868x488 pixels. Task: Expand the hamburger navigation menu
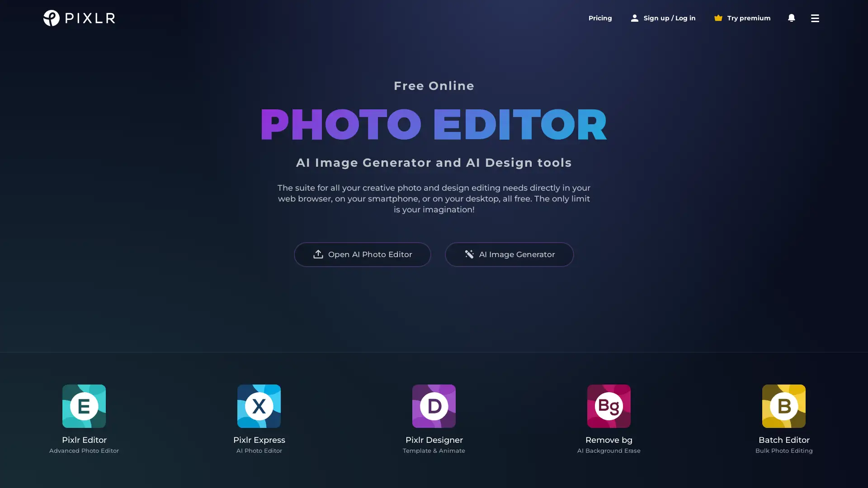point(815,18)
